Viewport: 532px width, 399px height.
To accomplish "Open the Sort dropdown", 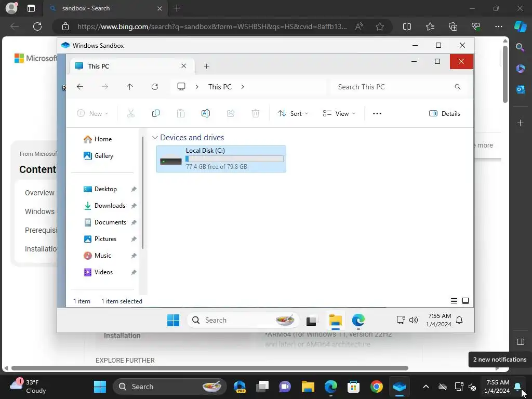I will coord(293,114).
